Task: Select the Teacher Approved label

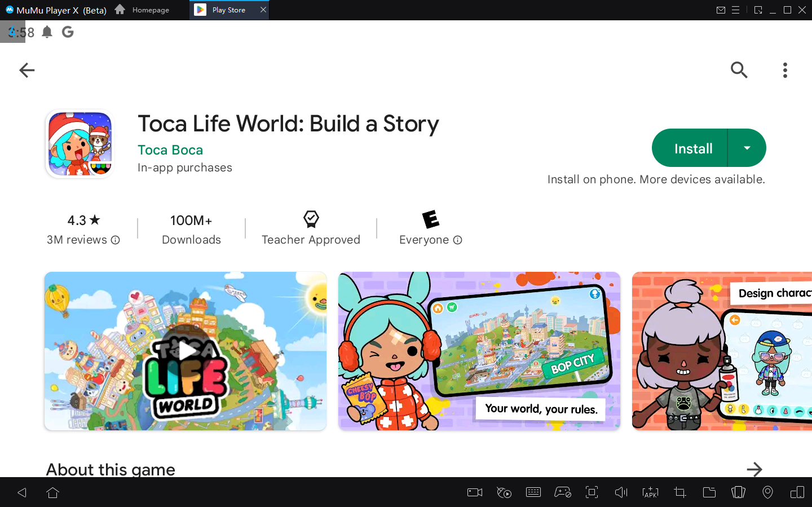Action: [x=311, y=240]
